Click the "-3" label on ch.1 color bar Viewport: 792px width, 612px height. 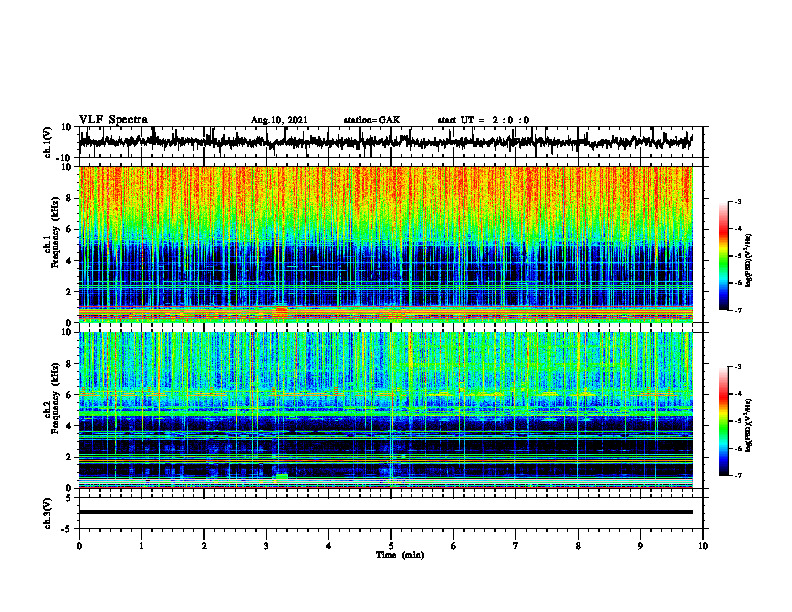pos(737,201)
